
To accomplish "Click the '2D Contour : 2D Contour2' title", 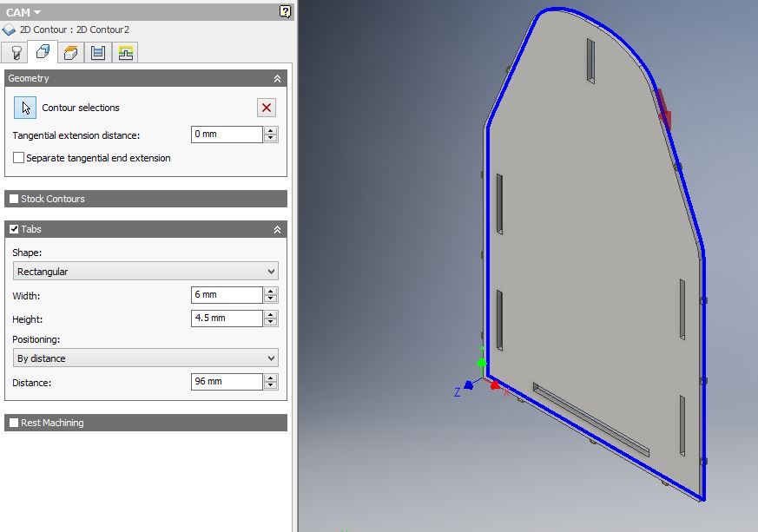I will pos(75,30).
